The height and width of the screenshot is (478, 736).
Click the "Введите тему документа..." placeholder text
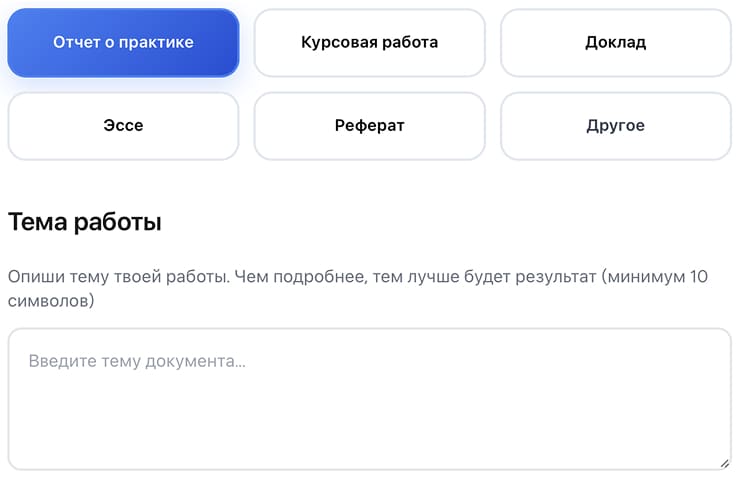[137, 361]
